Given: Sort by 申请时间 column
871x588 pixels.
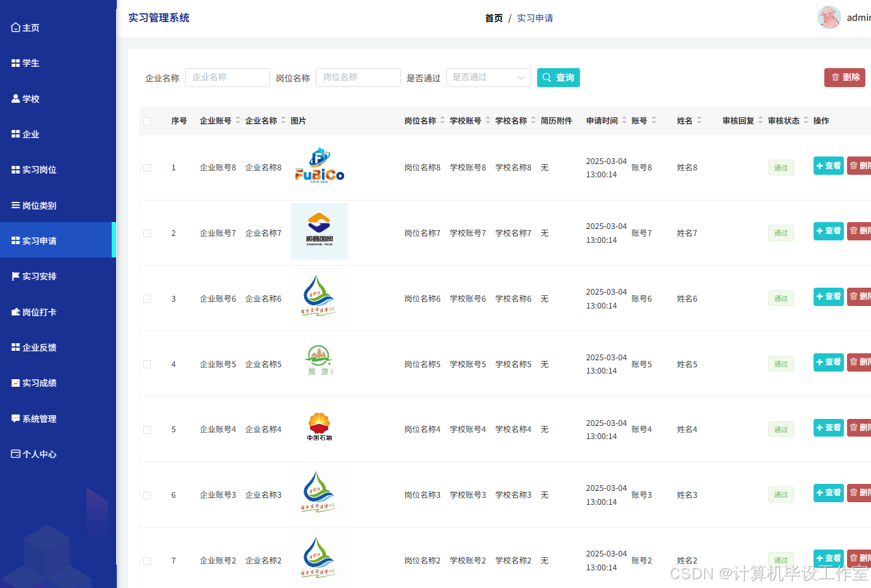Looking at the screenshot, I should 624,121.
